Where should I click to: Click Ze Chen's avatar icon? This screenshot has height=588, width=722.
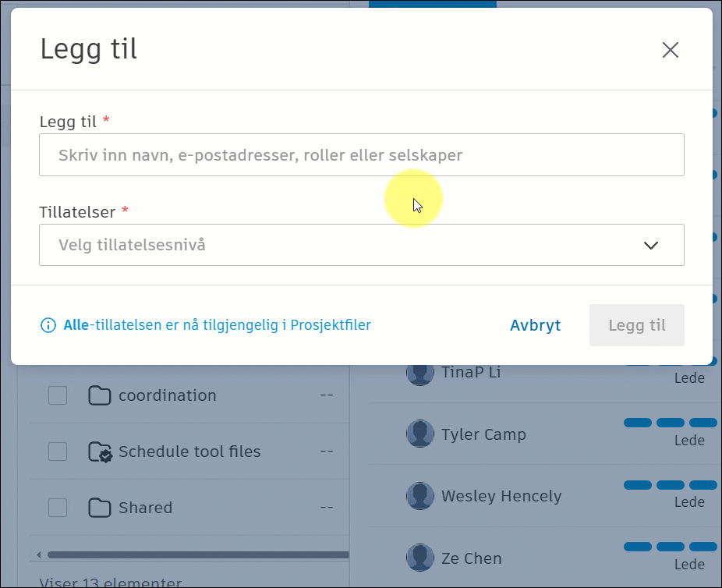click(420, 558)
